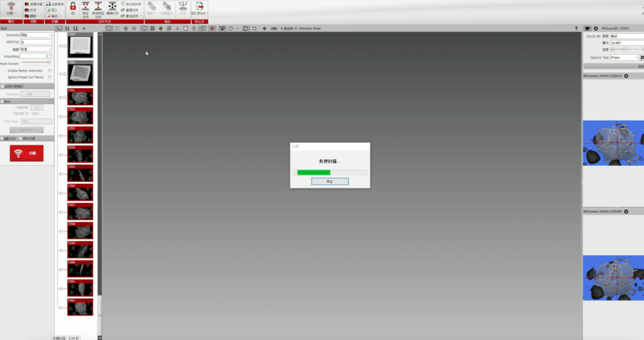The height and width of the screenshot is (340, 644).
Task: Click the ribbon row with the floppy disk save icon
Action: [x=55, y=4]
